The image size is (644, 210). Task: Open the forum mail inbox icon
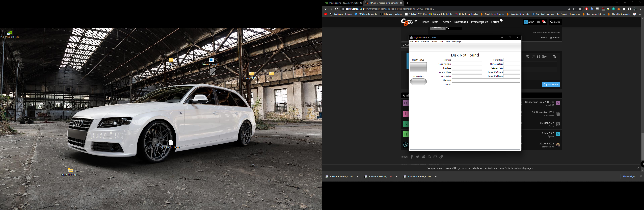pos(538,22)
